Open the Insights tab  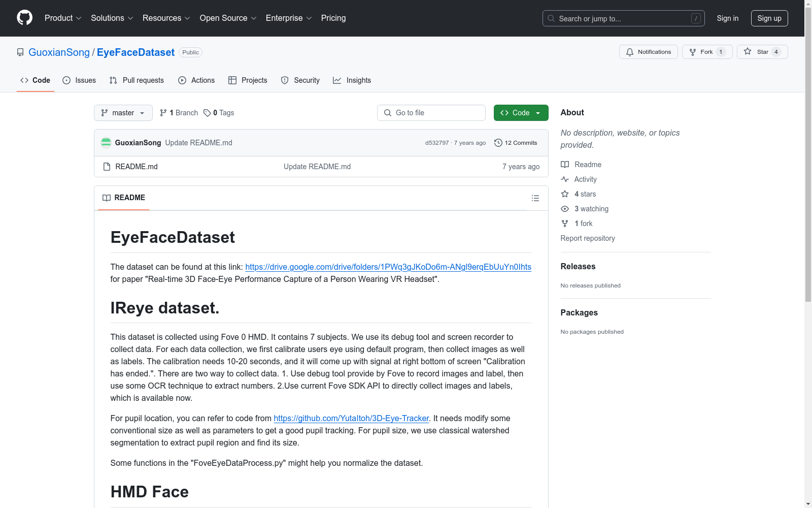click(352, 80)
